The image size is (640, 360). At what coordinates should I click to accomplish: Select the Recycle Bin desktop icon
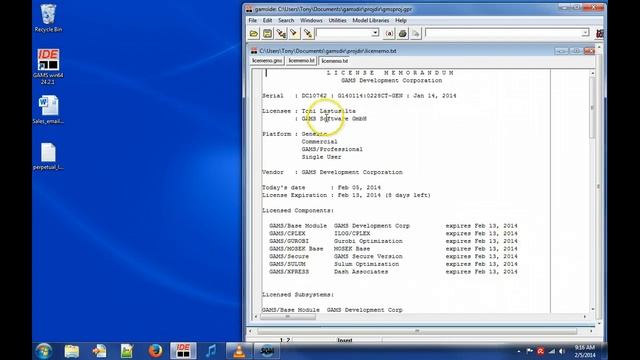48,18
